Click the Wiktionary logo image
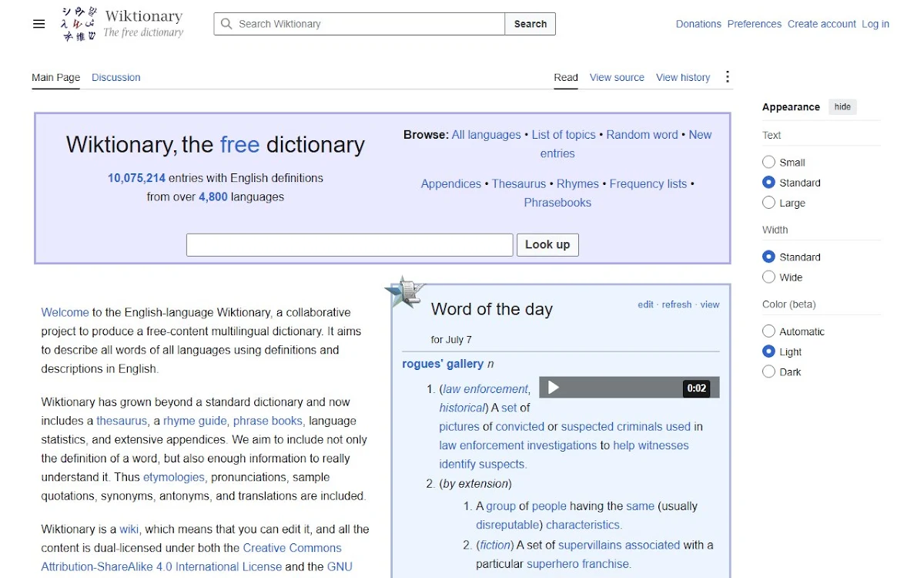 coord(79,24)
